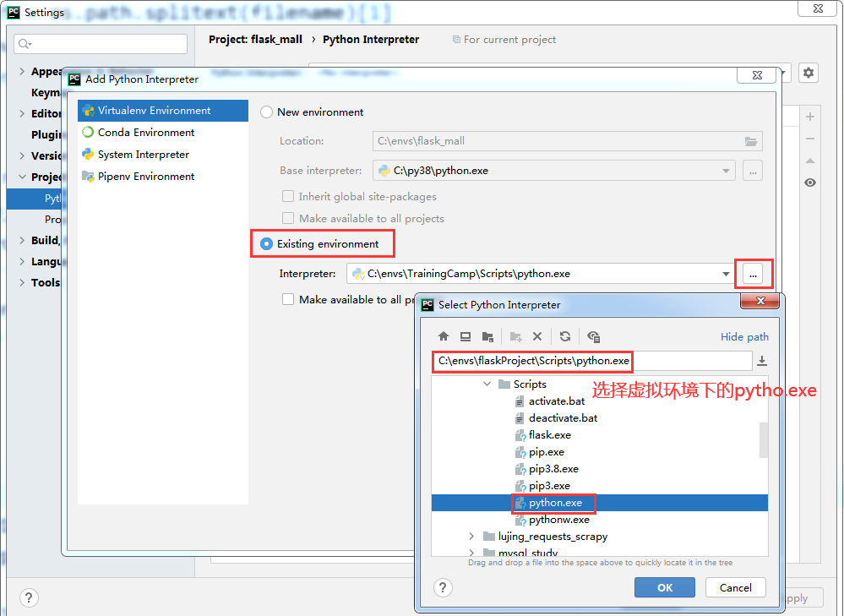Click ellipsis button next to Base interpreter
844x616 pixels.
pos(753,171)
